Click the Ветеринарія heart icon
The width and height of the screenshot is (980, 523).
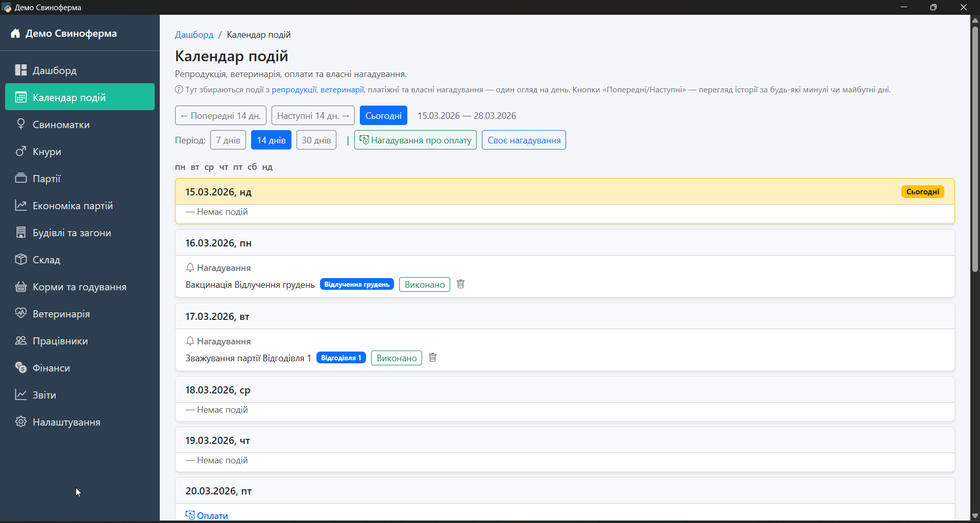(x=20, y=314)
